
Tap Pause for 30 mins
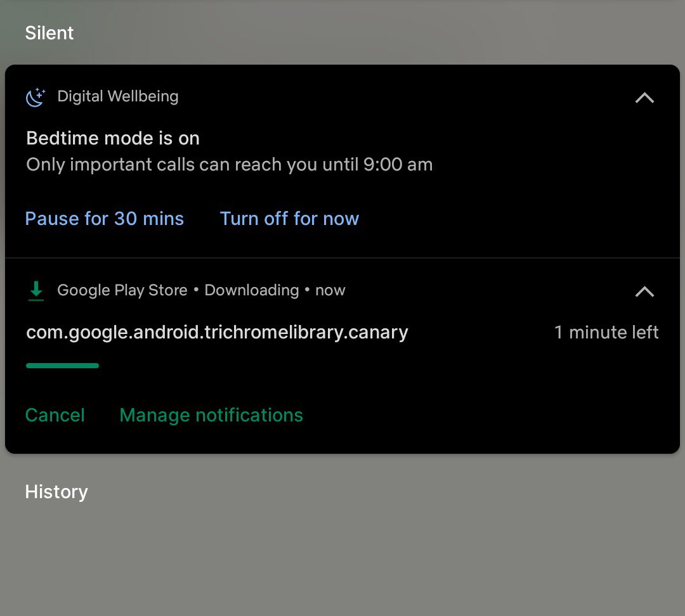point(105,219)
